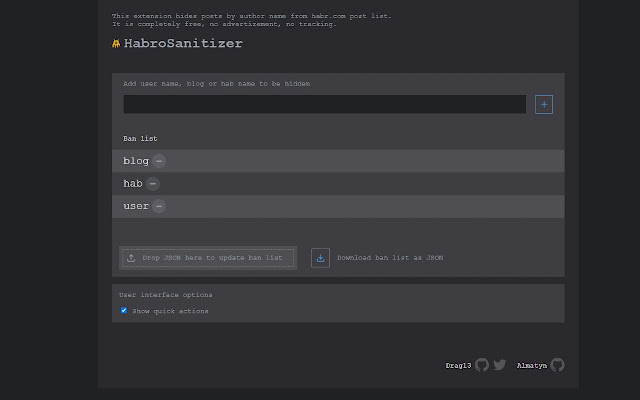Screen dimensions: 640x400
Task: Click the HabroSanitizer title
Action: click(183, 43)
